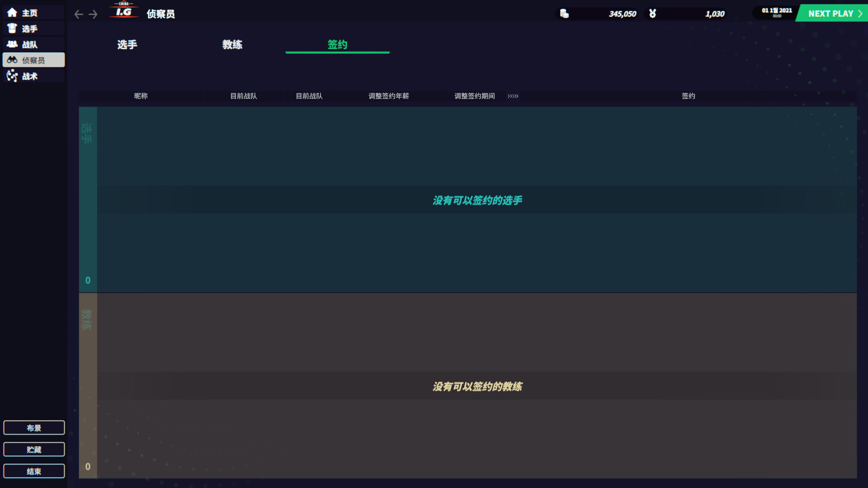Sort table by the 昵称 column header
868x488 pixels.
tap(141, 96)
